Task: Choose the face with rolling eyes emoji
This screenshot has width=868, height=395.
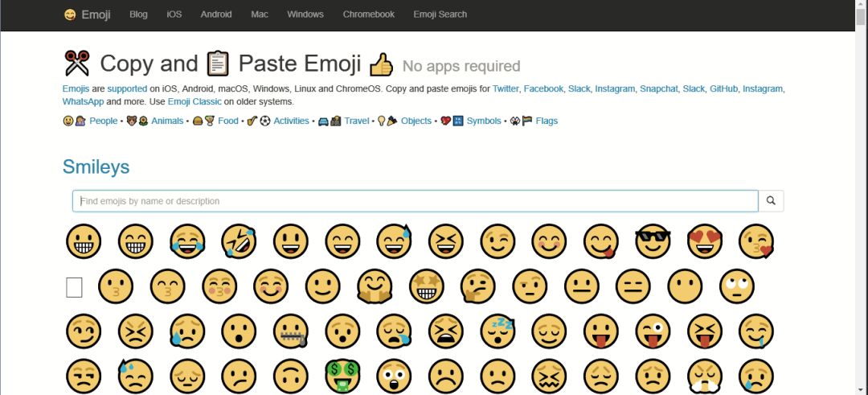Action: (737, 286)
